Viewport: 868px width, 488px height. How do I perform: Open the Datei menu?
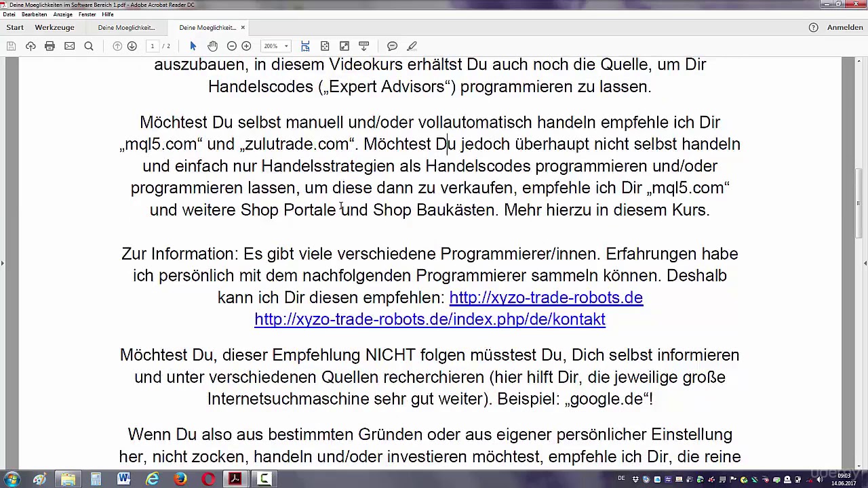(9, 14)
